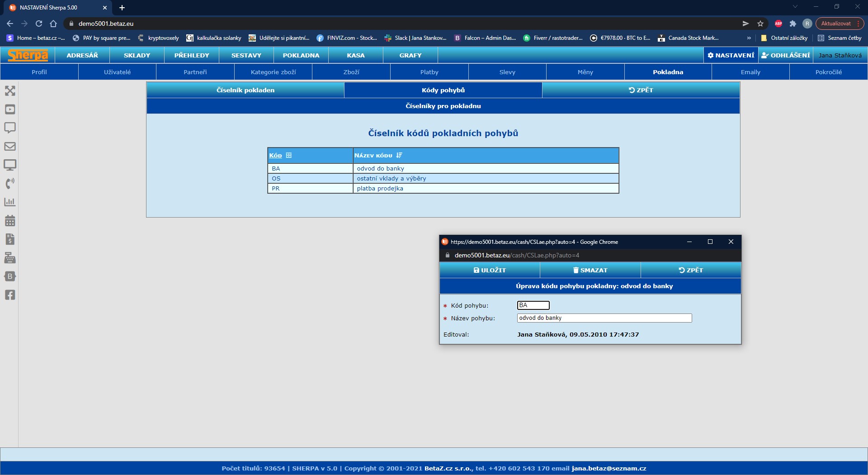
Task: Click the grid icon next to Kód
Action: [x=289, y=155]
